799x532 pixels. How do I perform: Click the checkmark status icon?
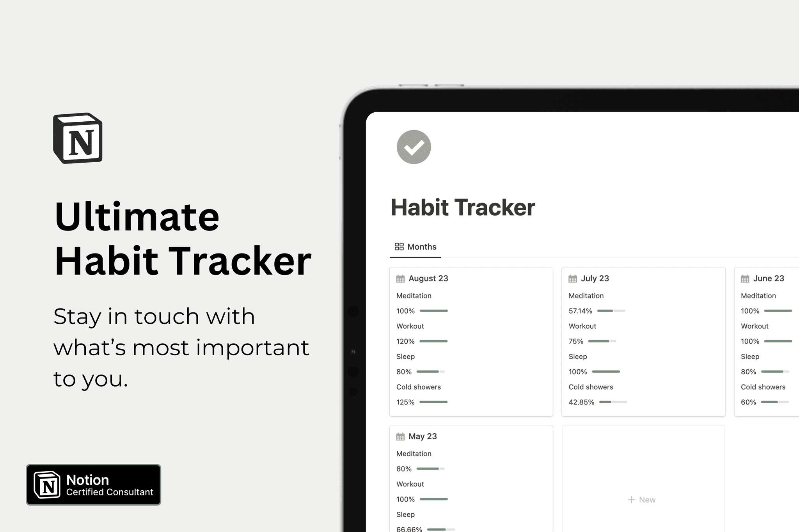[x=413, y=147]
